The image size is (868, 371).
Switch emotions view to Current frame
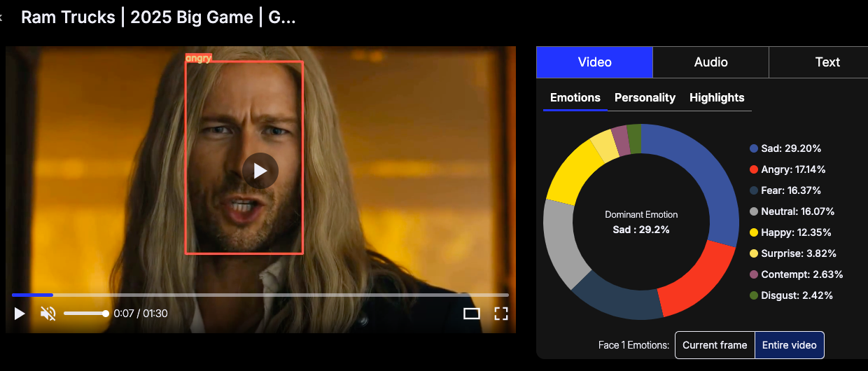click(x=715, y=345)
